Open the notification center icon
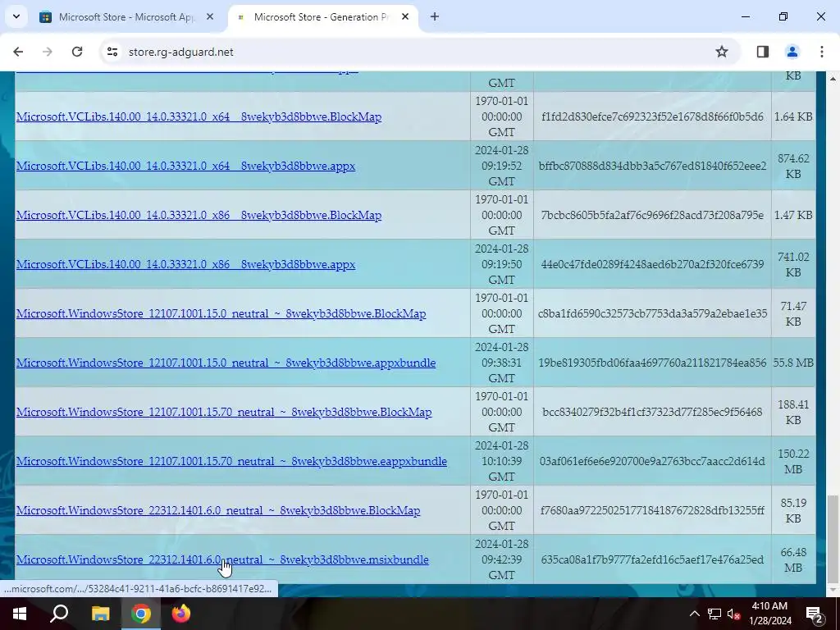This screenshot has width=840, height=630. pos(815,614)
